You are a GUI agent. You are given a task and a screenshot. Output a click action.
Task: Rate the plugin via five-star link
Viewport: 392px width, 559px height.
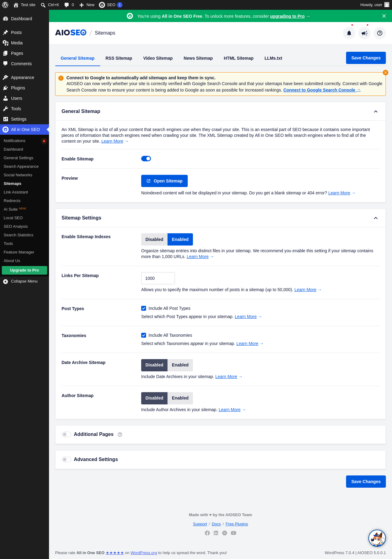(115, 553)
